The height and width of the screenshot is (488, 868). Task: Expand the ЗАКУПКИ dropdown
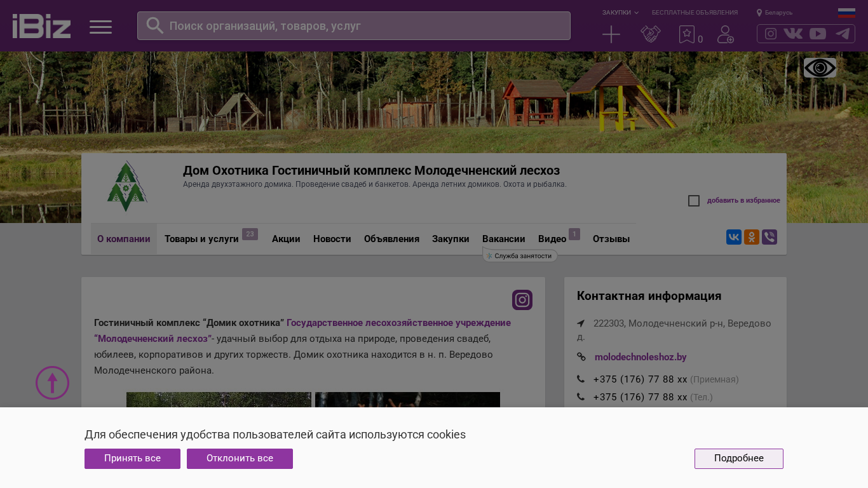pos(620,13)
